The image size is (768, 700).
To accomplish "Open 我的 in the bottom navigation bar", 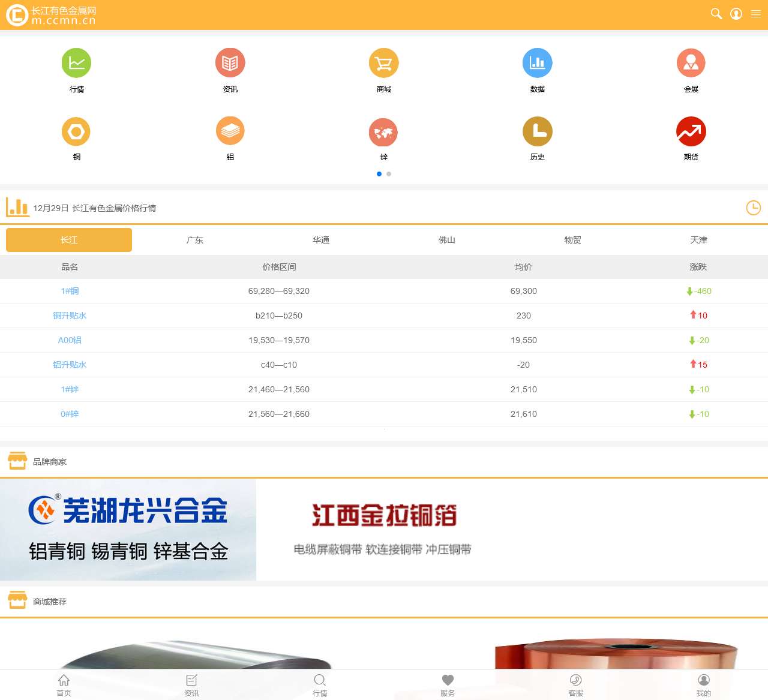I will (703, 684).
